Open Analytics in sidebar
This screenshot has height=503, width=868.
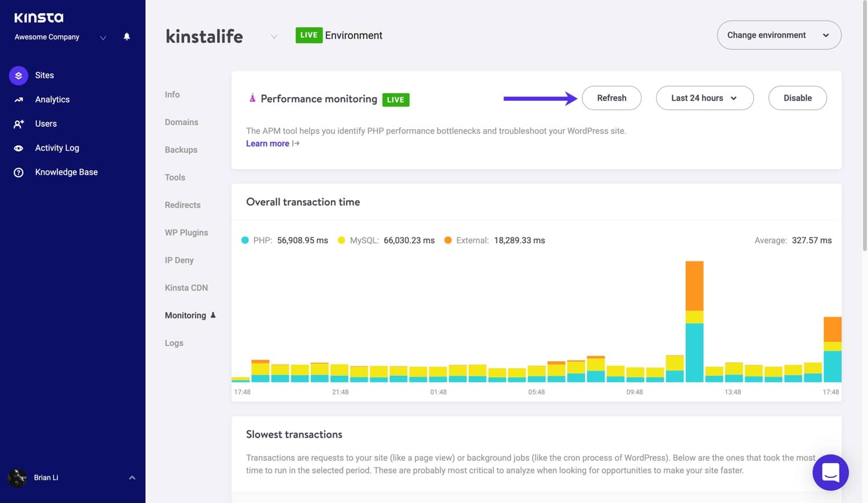coord(52,100)
